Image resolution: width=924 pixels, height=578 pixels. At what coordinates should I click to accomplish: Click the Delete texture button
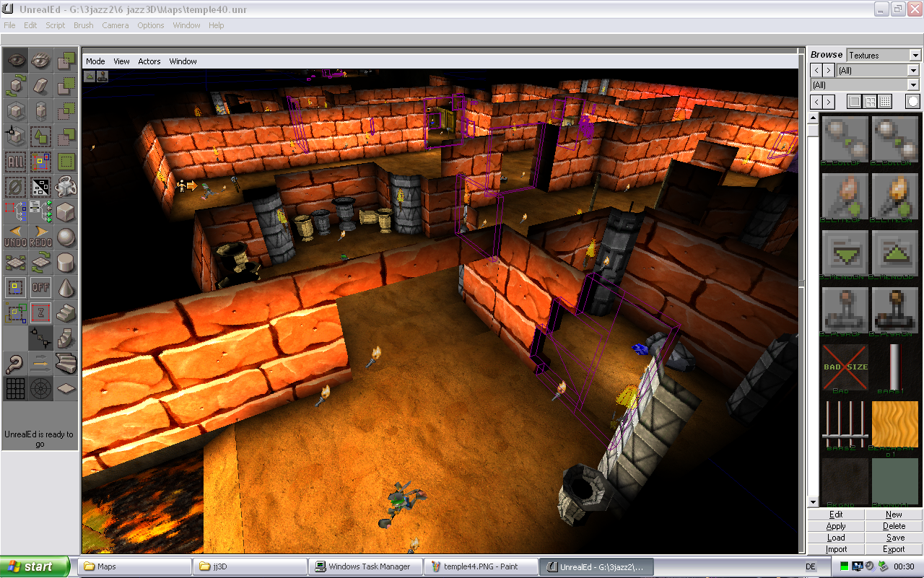(894, 526)
